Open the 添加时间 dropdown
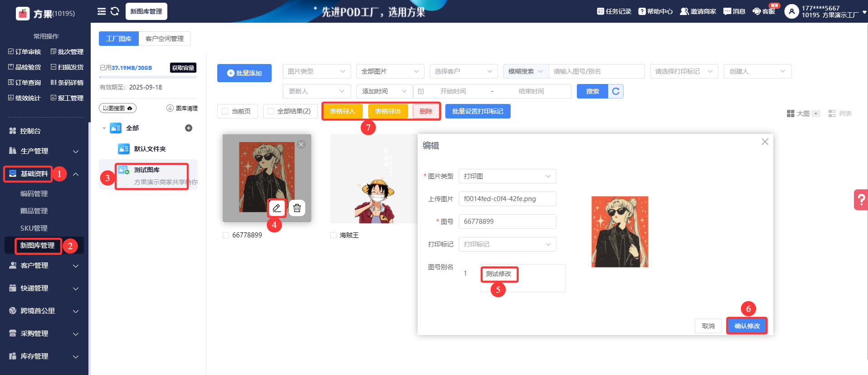 click(x=385, y=91)
